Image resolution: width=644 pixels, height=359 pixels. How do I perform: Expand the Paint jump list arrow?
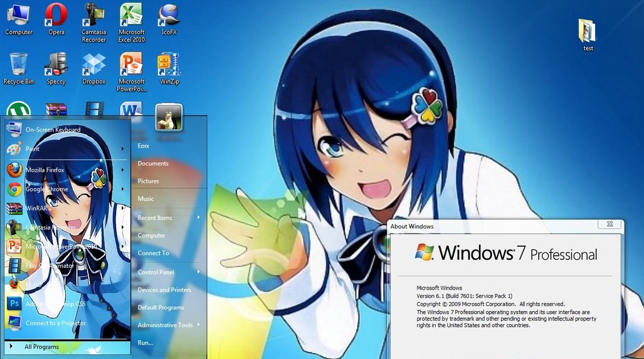point(123,149)
